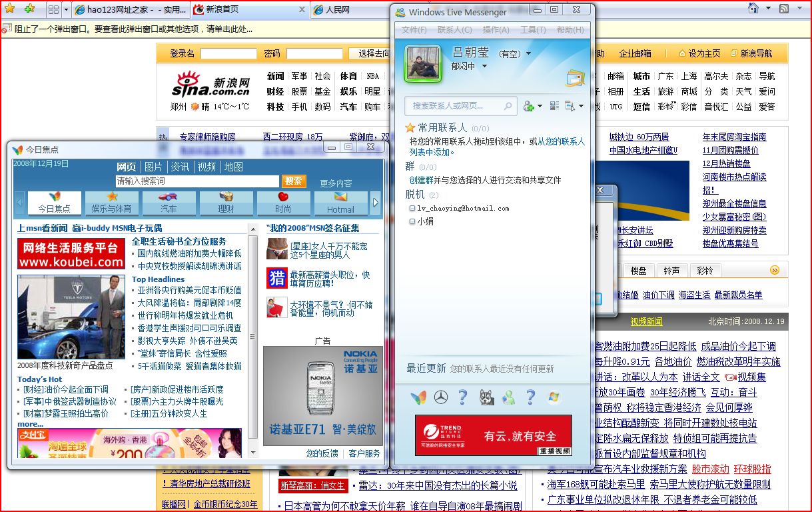Click the question mark icon beside the Mercedes icon
The image size is (812, 512).
tap(463, 397)
